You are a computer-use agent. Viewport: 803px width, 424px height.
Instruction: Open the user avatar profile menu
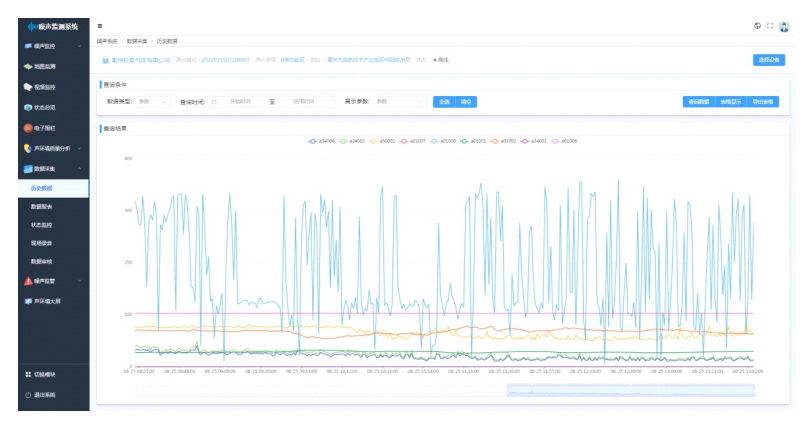(784, 26)
